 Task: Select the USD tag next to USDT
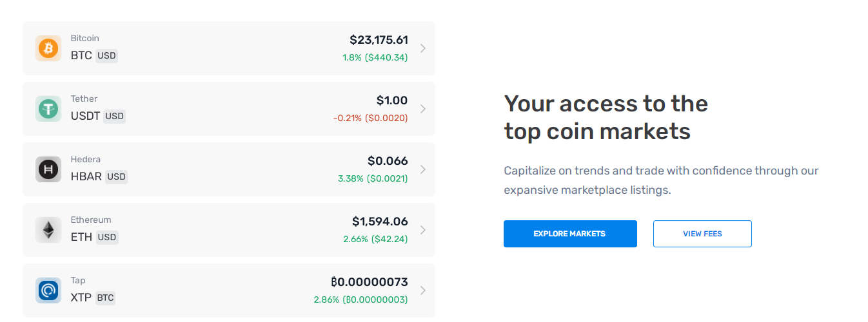[x=114, y=117]
